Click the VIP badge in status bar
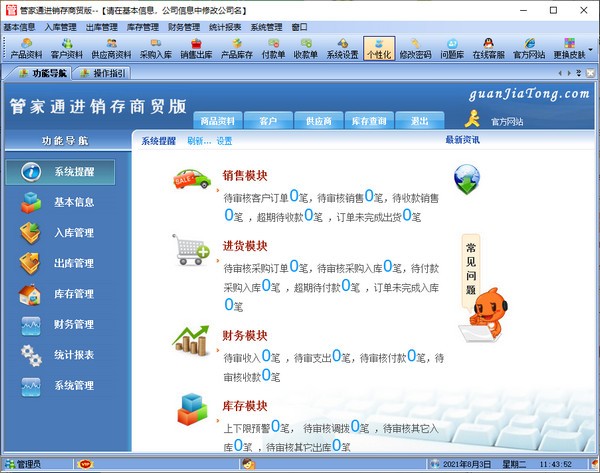Image resolution: width=600 pixels, height=473 pixels. 85,464
